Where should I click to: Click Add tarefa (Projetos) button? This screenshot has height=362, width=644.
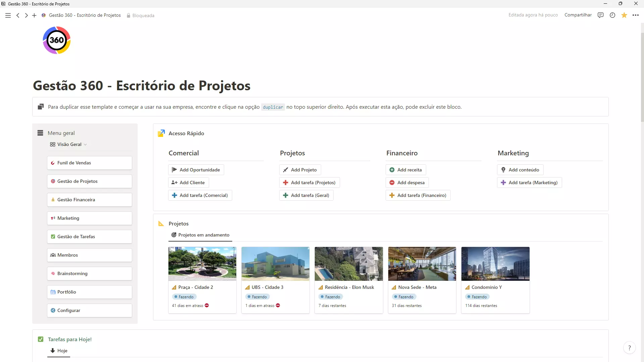tap(309, 183)
